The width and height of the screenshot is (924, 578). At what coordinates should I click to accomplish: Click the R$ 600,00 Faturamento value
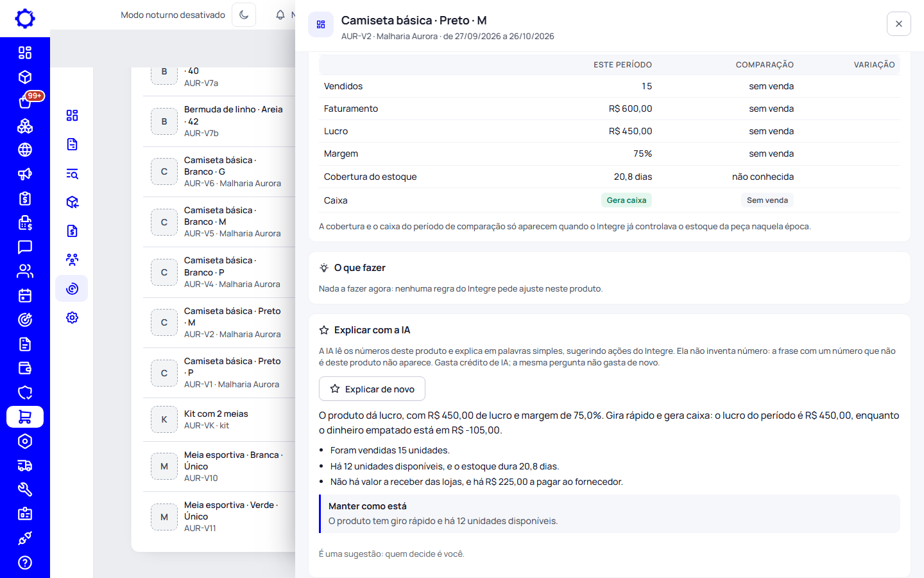(x=630, y=109)
